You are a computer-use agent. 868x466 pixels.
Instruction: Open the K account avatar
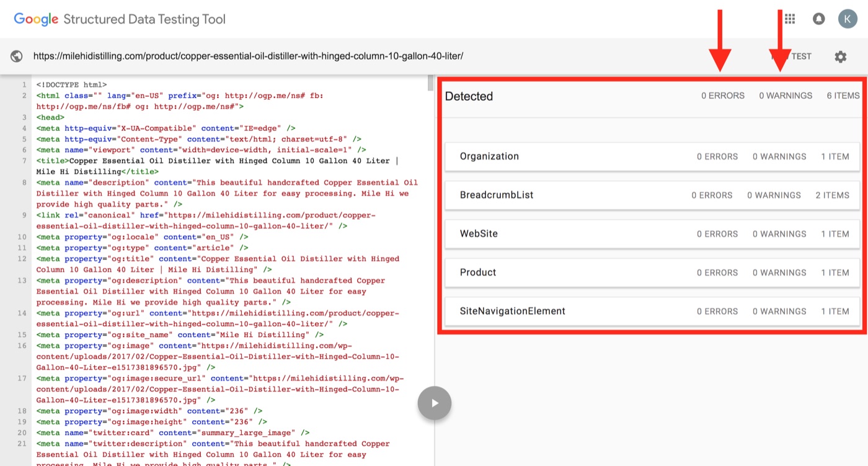[848, 19]
